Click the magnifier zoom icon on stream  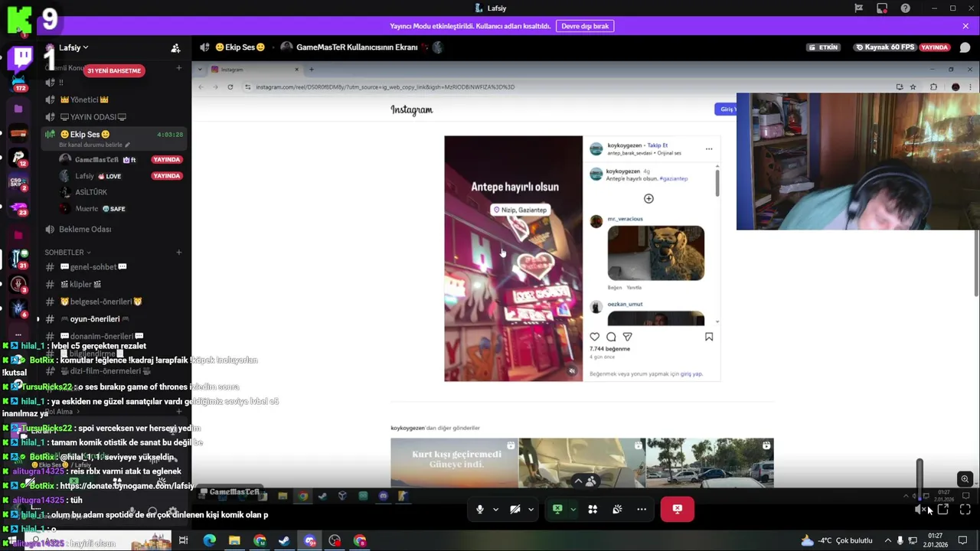click(x=965, y=479)
